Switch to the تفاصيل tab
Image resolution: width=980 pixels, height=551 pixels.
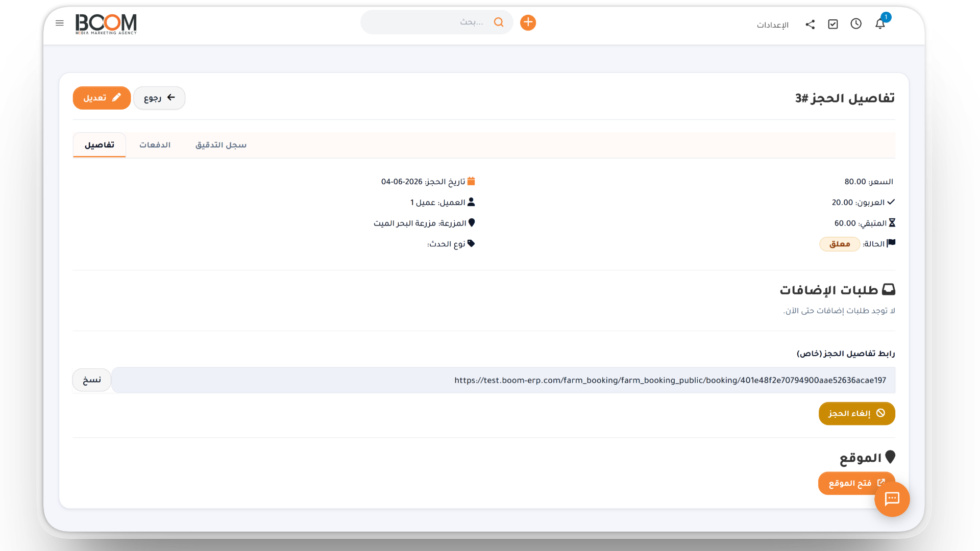coord(100,145)
